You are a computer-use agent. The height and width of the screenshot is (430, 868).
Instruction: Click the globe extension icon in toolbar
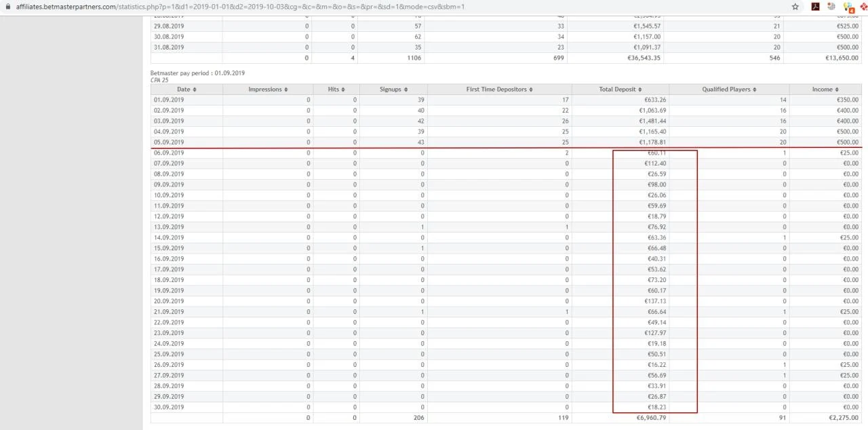831,7
